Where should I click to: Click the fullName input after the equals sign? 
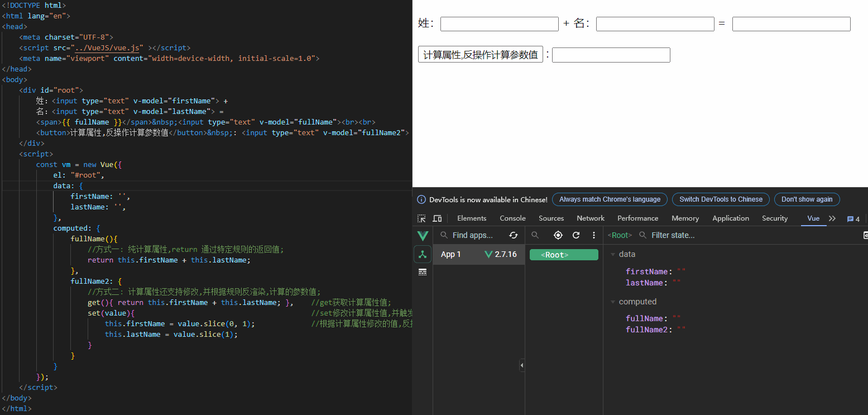[x=792, y=24]
